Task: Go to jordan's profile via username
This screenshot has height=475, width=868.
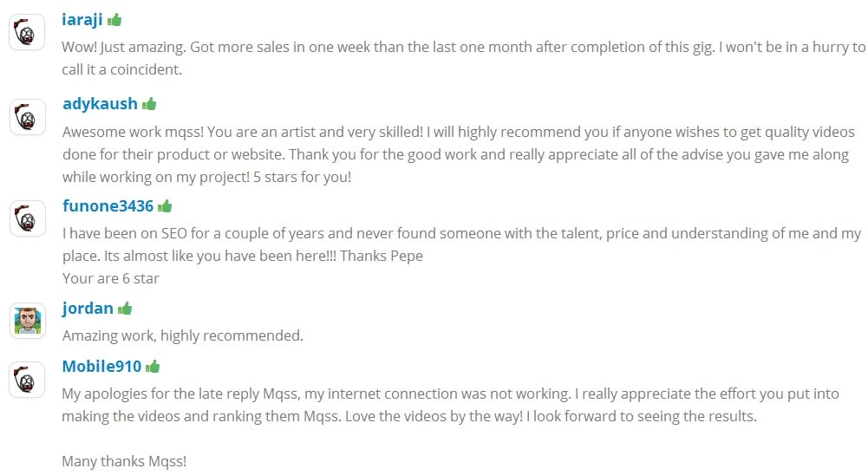Action: click(x=88, y=308)
